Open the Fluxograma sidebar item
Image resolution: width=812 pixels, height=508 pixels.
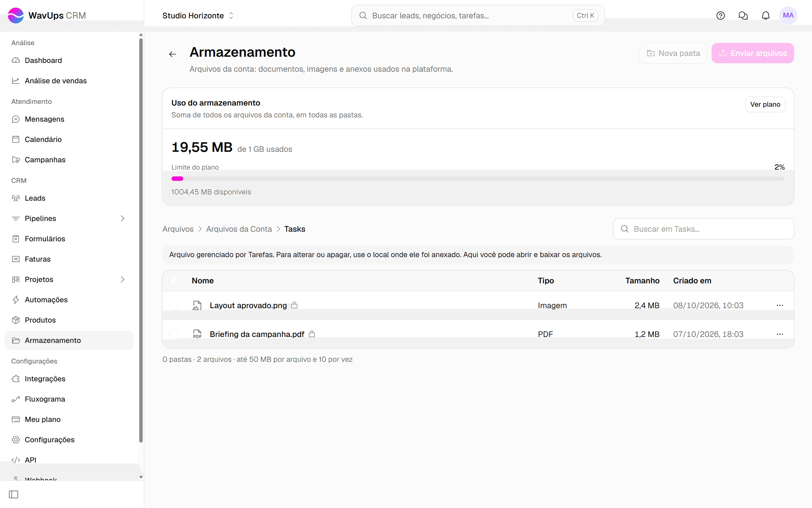69,399
